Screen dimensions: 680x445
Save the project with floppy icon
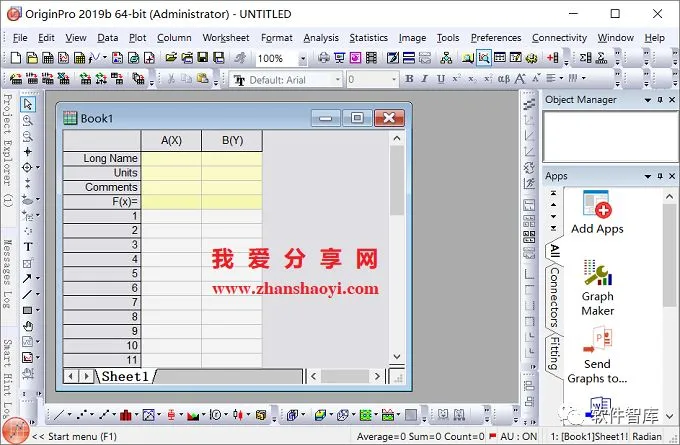[203, 58]
